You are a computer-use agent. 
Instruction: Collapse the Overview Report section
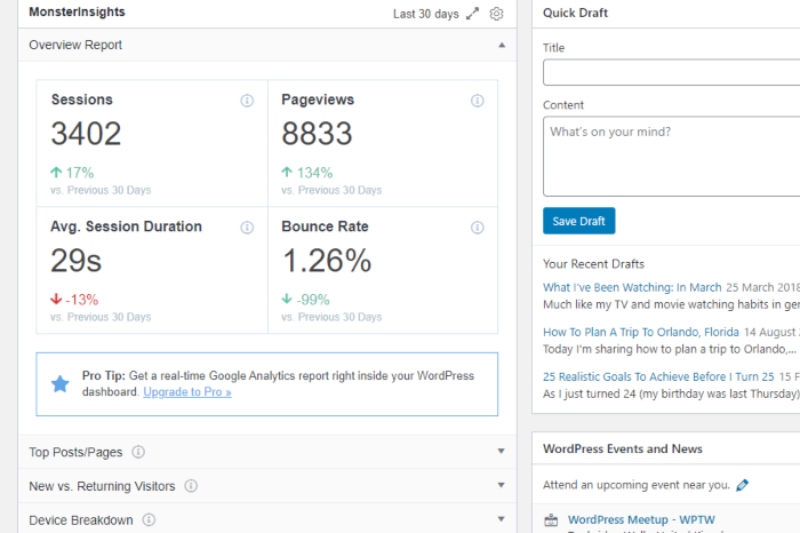click(502, 45)
